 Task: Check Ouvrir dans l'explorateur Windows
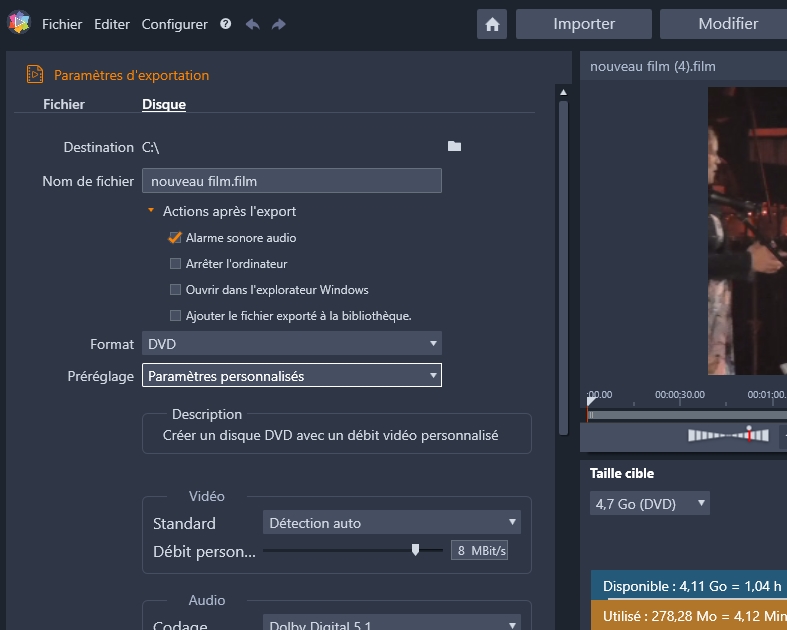click(x=176, y=290)
